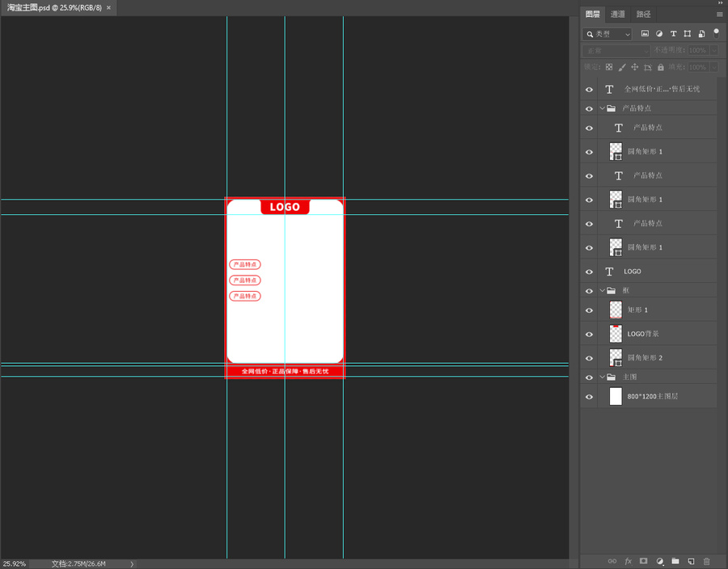Open the Layers panel menu icon
Image resolution: width=728 pixels, height=569 pixels.
(720, 15)
